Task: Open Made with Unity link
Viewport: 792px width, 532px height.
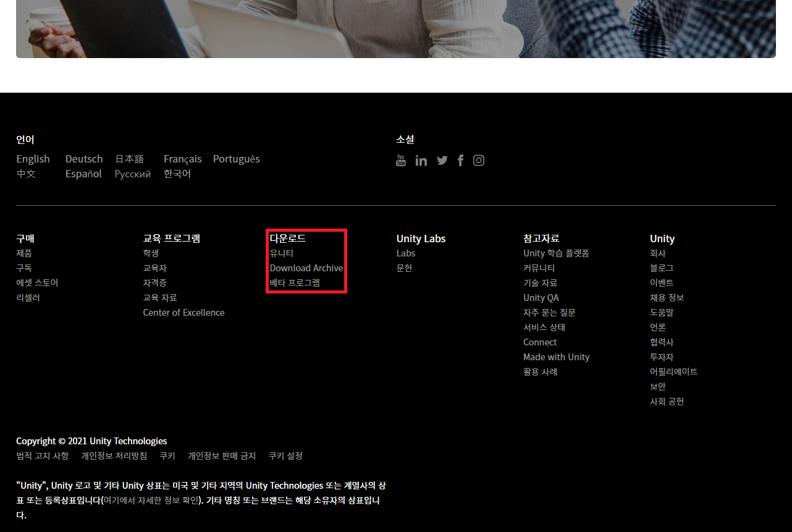Action: (556, 357)
